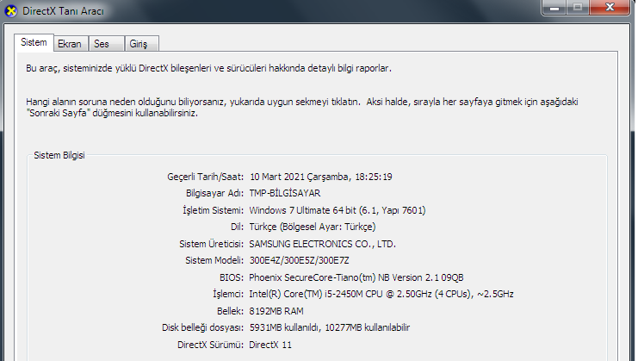Click the intro sentence starting 'Bu araç, sisteminizde'
This screenshot has height=361, width=644.
[208, 68]
